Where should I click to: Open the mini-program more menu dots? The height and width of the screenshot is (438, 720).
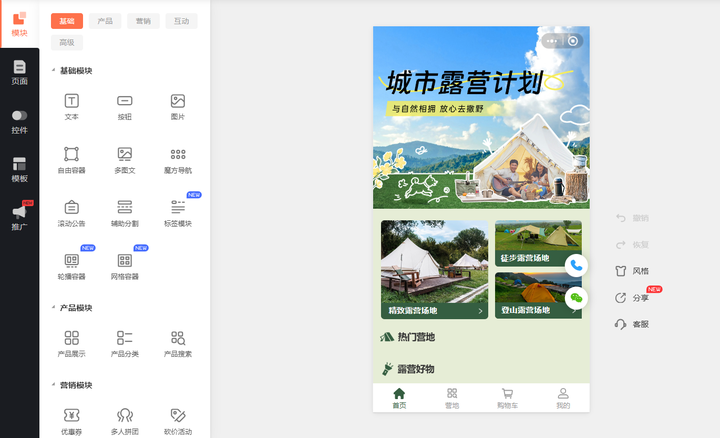tap(552, 41)
